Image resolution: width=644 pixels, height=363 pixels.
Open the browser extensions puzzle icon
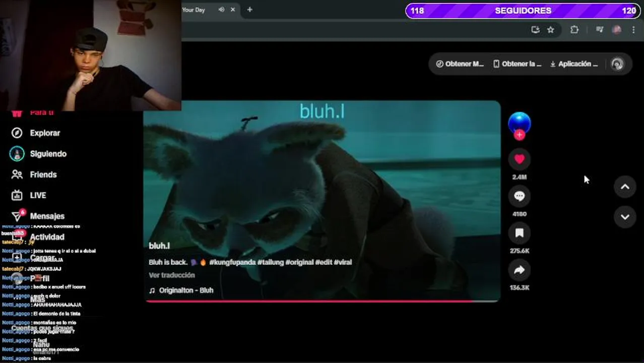574,30
